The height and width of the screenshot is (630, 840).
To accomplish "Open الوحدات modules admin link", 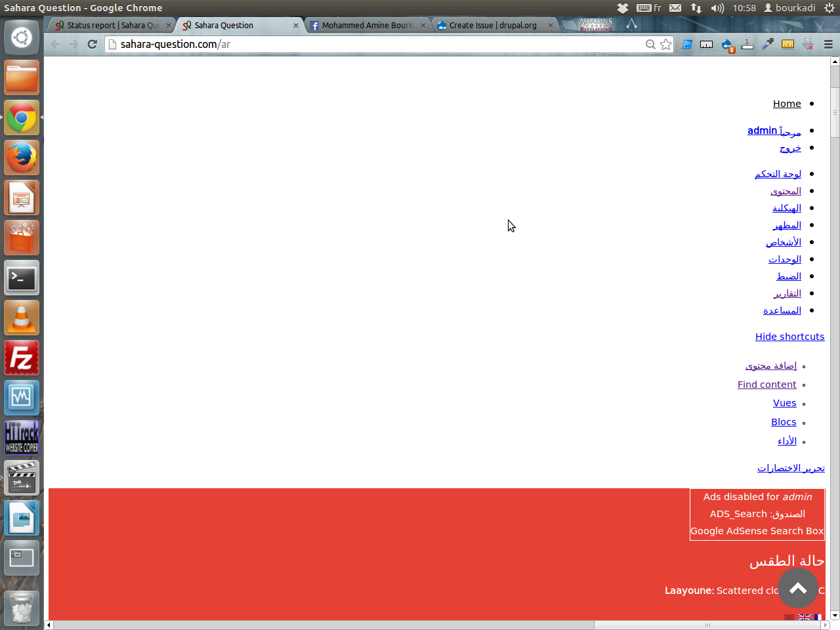I will (x=785, y=259).
